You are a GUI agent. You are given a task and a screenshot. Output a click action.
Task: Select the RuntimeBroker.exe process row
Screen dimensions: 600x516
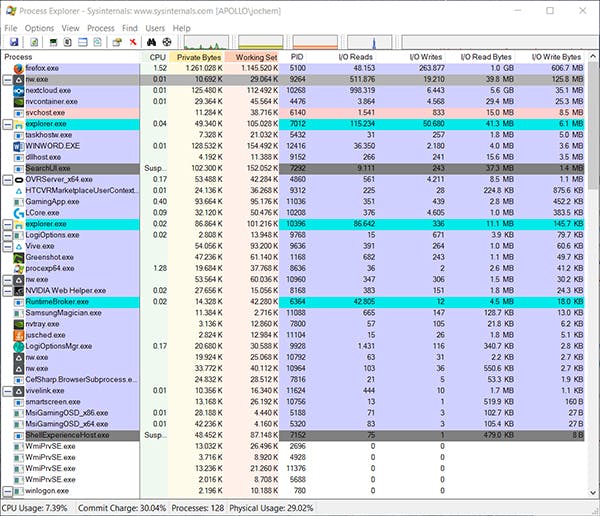[293, 302]
